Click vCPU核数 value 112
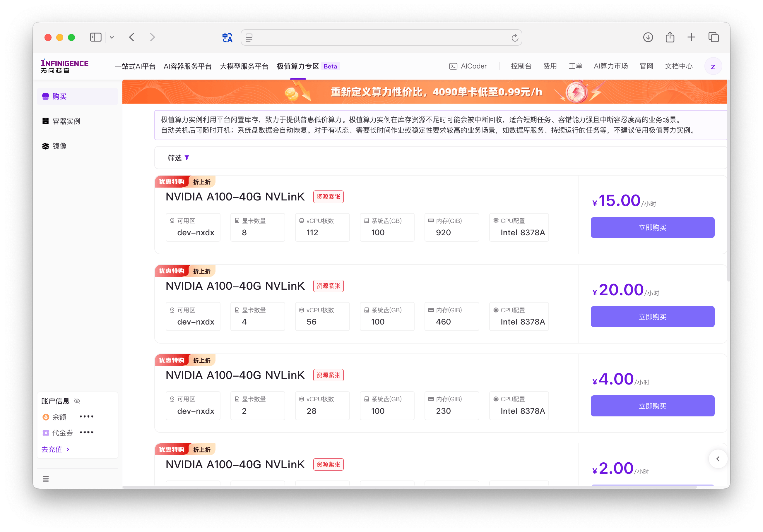This screenshot has height=532, width=763. 312,232
